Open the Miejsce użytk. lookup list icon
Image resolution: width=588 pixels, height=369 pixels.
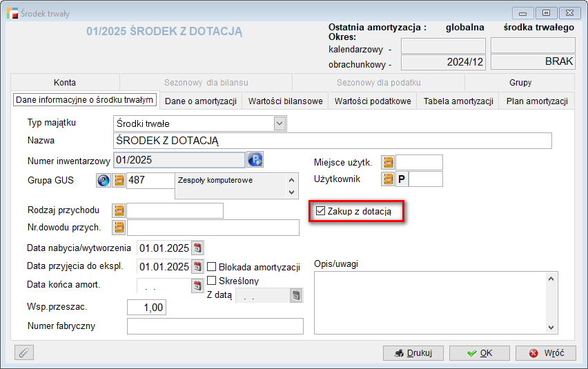(388, 163)
